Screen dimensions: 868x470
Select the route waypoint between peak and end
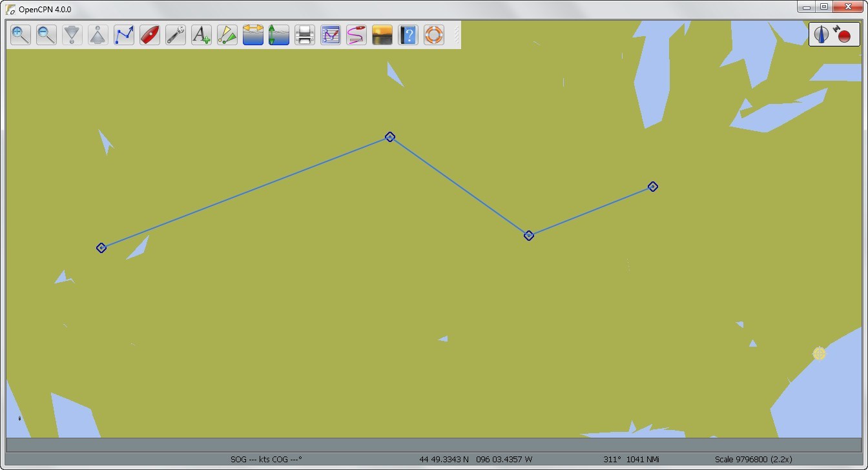529,236
